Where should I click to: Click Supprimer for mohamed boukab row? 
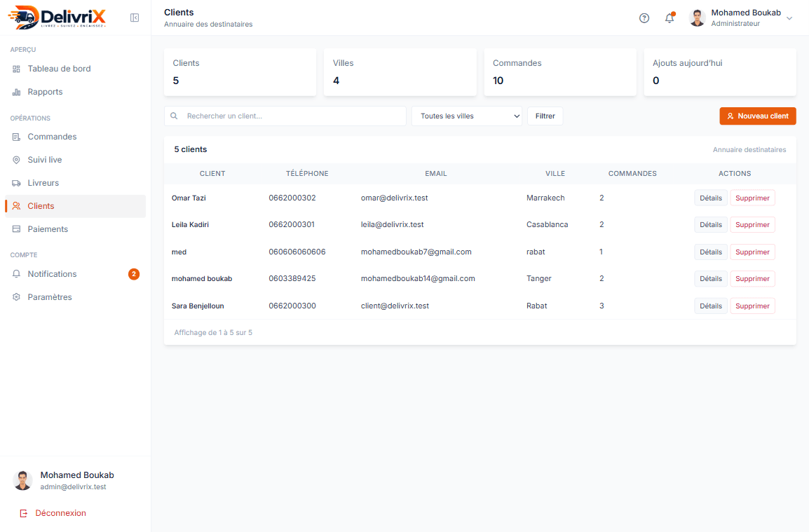click(x=752, y=279)
